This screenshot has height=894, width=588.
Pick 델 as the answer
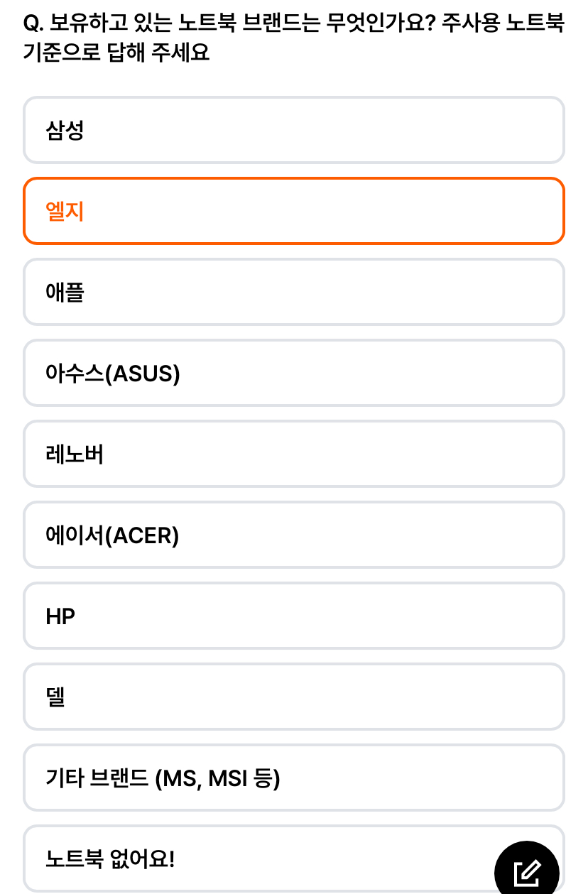tap(294, 697)
